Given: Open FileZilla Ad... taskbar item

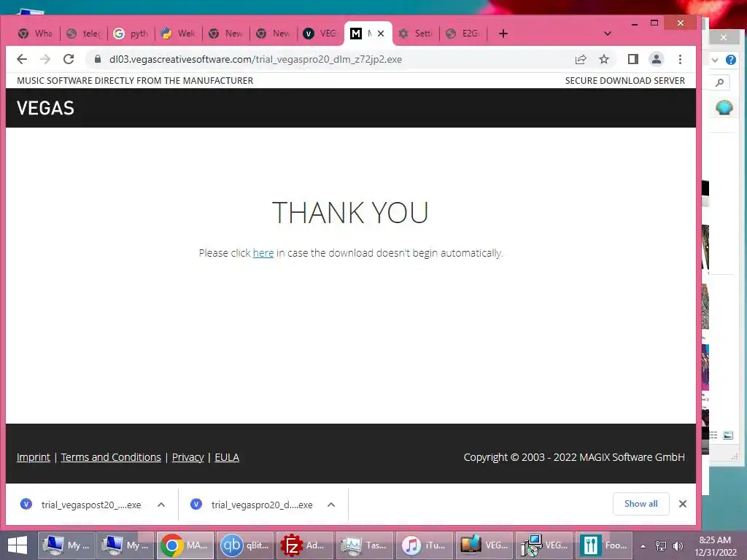Looking at the screenshot, I should [x=304, y=545].
